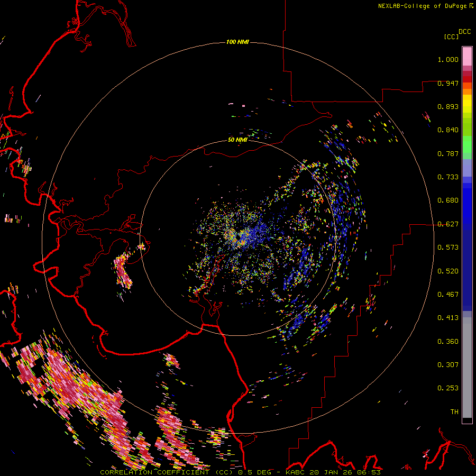
Task: Click the 0.520 scale value
Action: point(448,271)
